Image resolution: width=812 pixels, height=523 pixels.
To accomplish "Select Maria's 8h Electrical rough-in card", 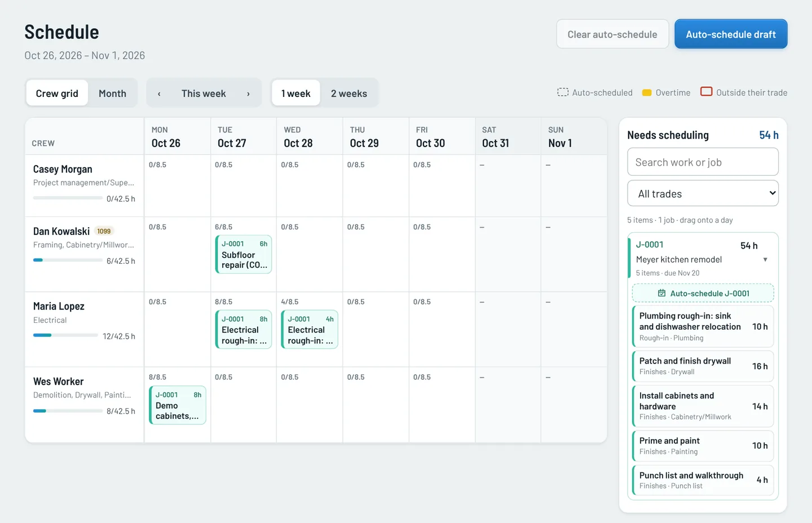I will (x=244, y=330).
